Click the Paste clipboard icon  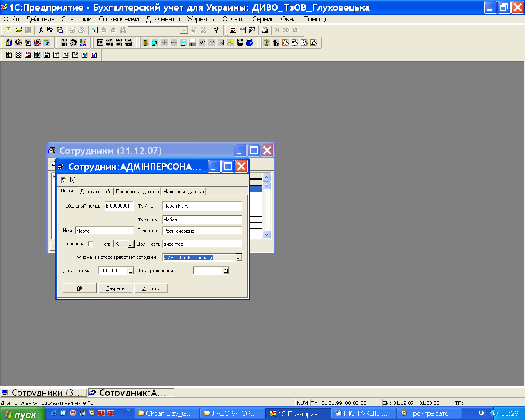point(59,30)
